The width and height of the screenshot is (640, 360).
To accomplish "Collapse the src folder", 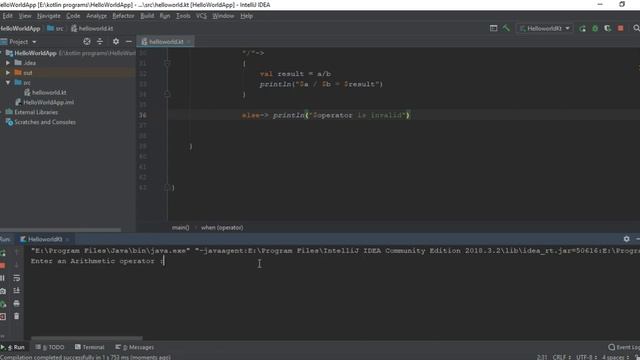I will click(8, 82).
